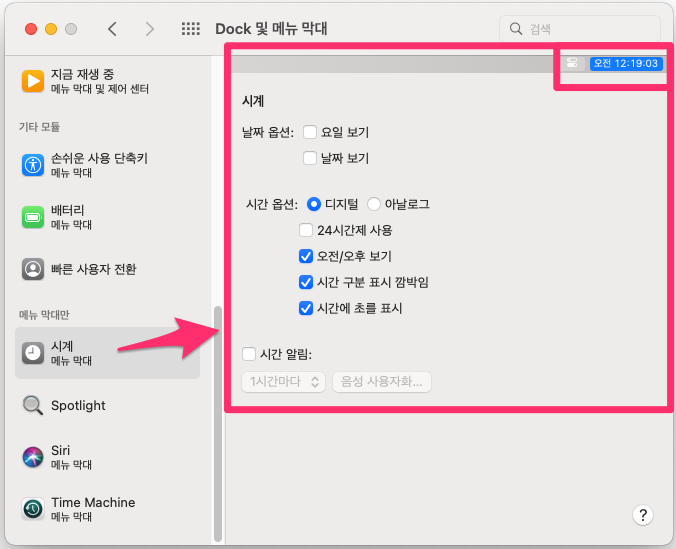Select 배터리 sidebar item
Screen dimensions: 676x549
coord(107,217)
